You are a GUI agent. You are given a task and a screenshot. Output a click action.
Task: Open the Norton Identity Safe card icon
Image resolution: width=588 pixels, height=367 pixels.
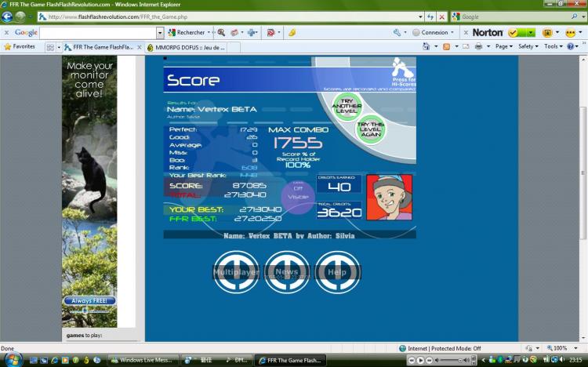click(x=547, y=33)
